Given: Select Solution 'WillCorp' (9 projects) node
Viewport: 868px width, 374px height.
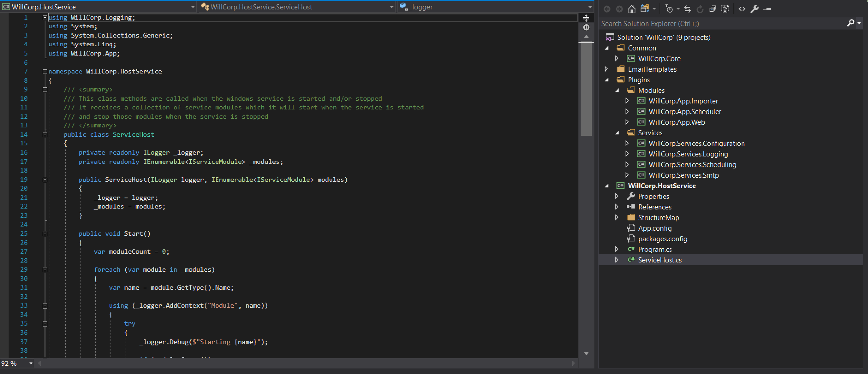Looking at the screenshot, I should pos(663,37).
